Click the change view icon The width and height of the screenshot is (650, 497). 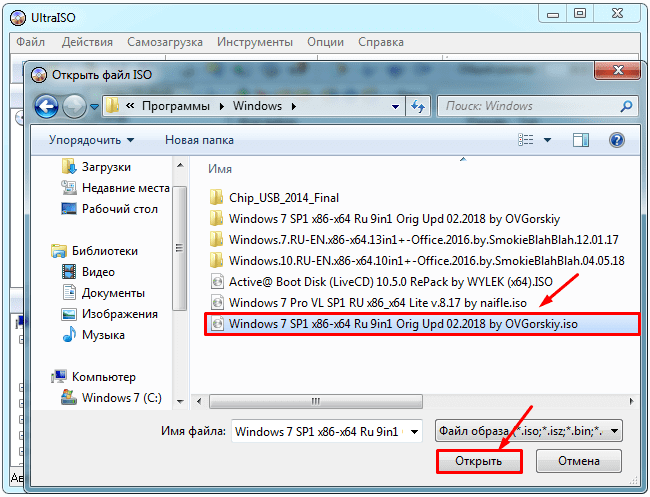coord(526,140)
